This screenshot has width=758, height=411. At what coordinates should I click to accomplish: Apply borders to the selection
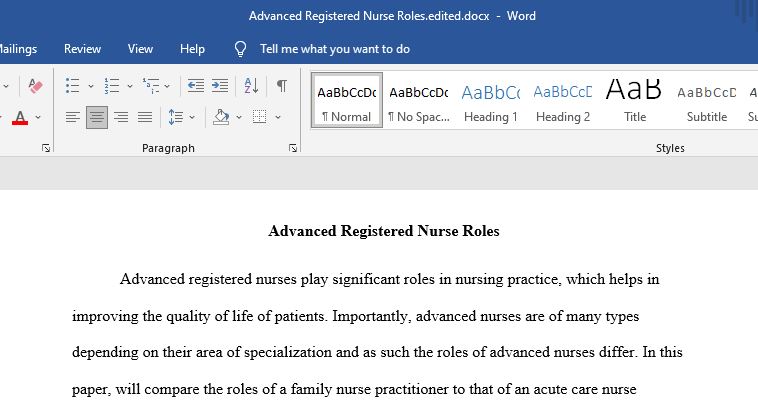pos(260,117)
